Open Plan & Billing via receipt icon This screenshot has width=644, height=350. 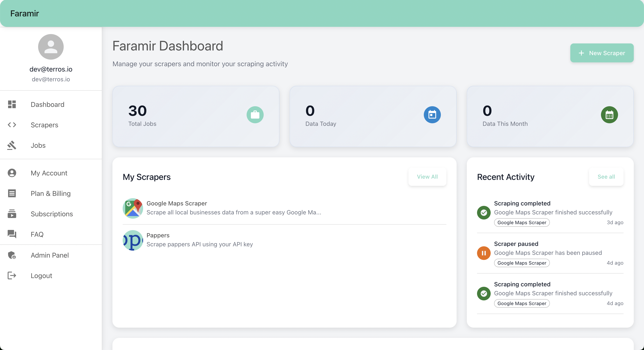coord(11,193)
